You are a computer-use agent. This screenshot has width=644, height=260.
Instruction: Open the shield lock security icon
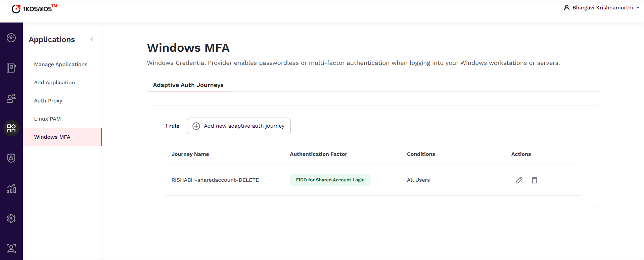point(11,158)
